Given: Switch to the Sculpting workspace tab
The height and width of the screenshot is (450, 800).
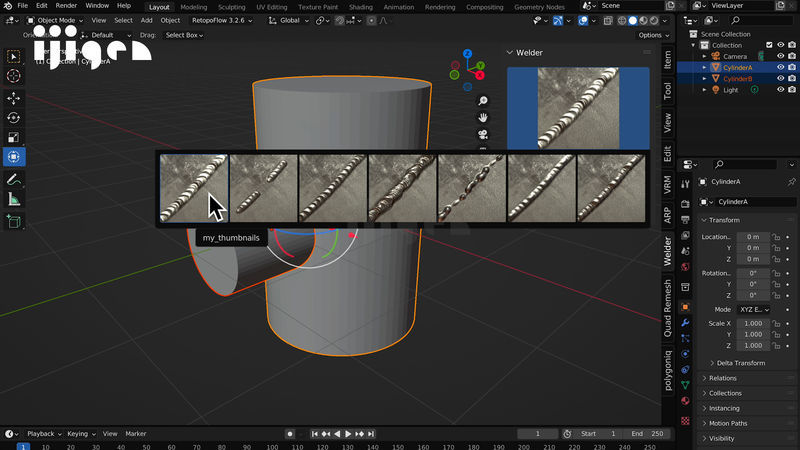Looking at the screenshot, I should point(231,6).
